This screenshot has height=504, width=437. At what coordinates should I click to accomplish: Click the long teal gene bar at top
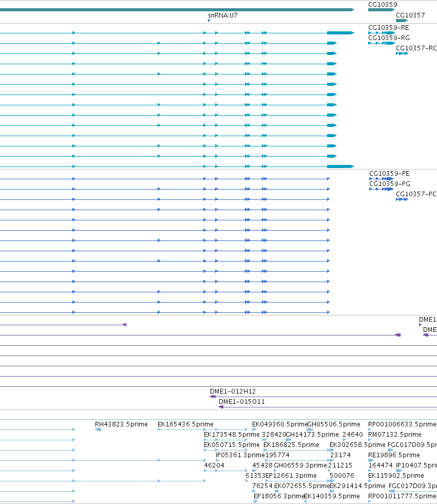pyautogui.click(x=177, y=10)
